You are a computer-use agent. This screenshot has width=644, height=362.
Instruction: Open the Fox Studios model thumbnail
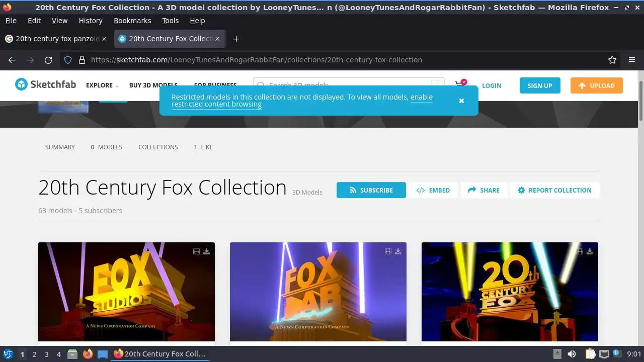(126, 292)
